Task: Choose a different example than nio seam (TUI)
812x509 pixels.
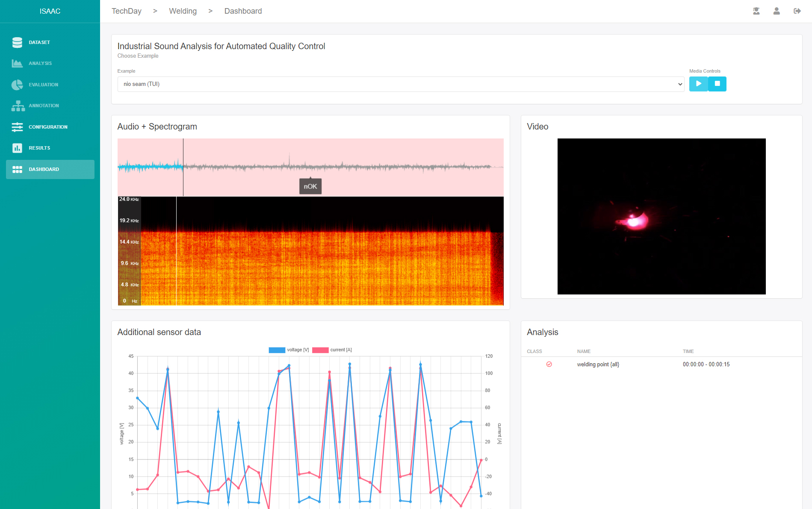Action: 401,84
